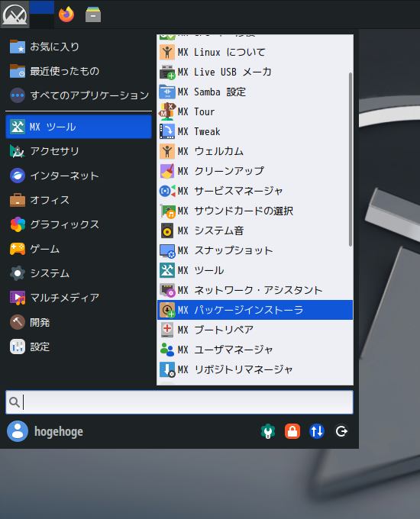Click the MX ツール wrench icon in app list
The width and height of the screenshot is (420, 519).
pyautogui.click(x=167, y=270)
